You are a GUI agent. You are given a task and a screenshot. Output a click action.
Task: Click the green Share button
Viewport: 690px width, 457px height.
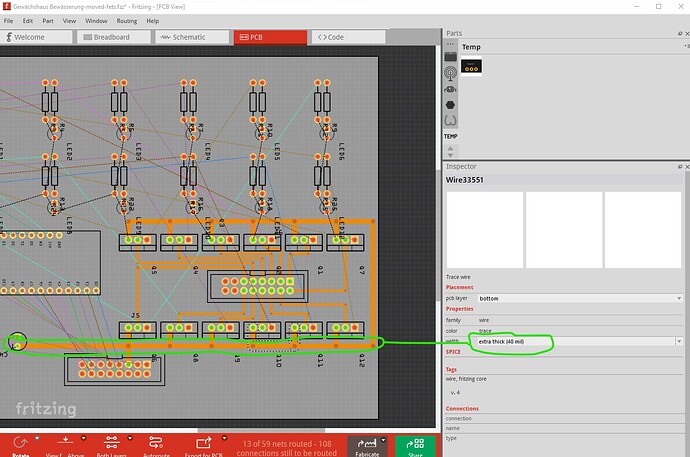click(415, 446)
